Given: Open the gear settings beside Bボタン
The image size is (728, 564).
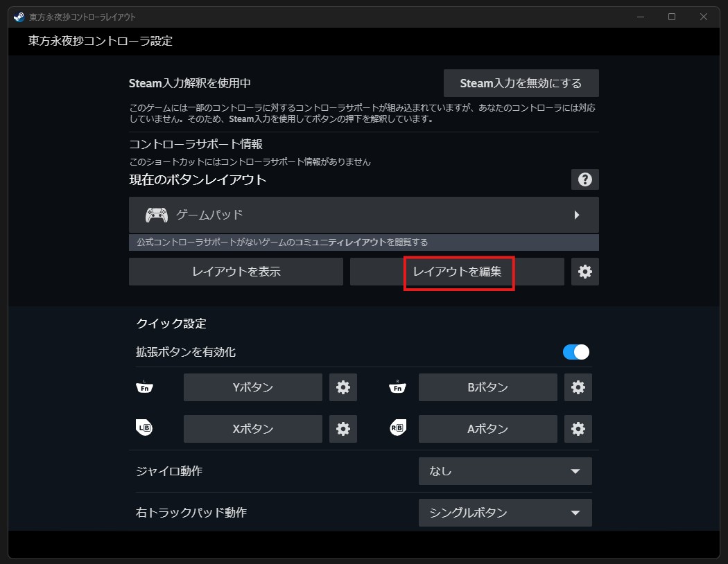Looking at the screenshot, I should click(578, 387).
